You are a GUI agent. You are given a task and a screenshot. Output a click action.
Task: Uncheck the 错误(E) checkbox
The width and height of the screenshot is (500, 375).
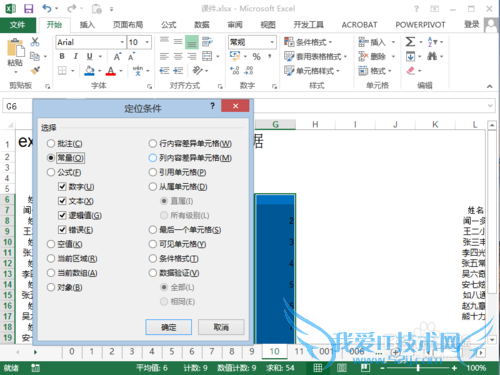pos(62,230)
